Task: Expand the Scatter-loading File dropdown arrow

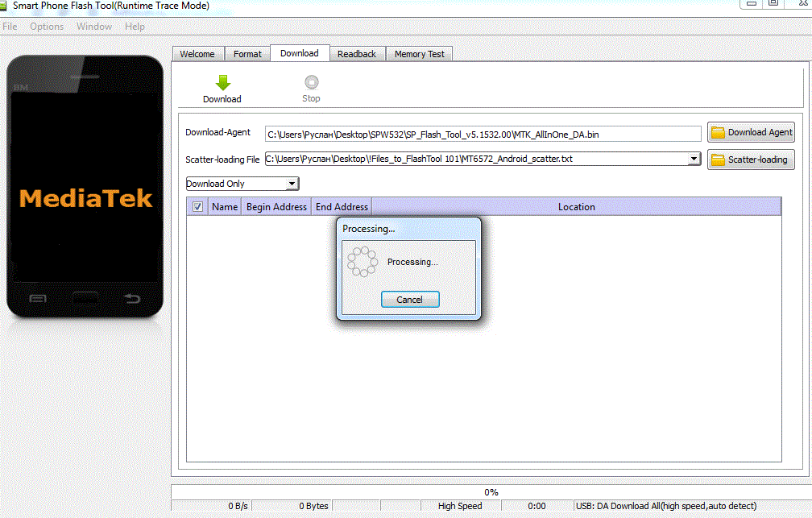Action: pos(694,160)
